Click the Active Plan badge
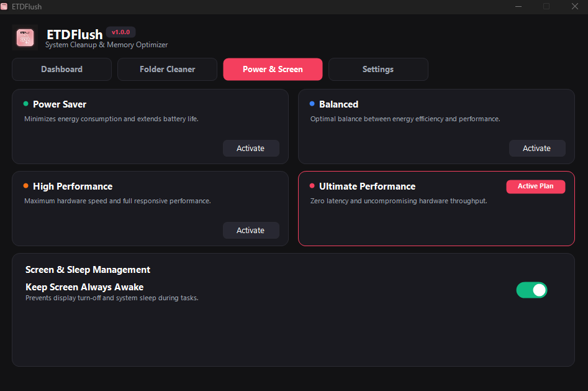Screen dimensions: 588x391 pyautogui.click(x=535, y=186)
